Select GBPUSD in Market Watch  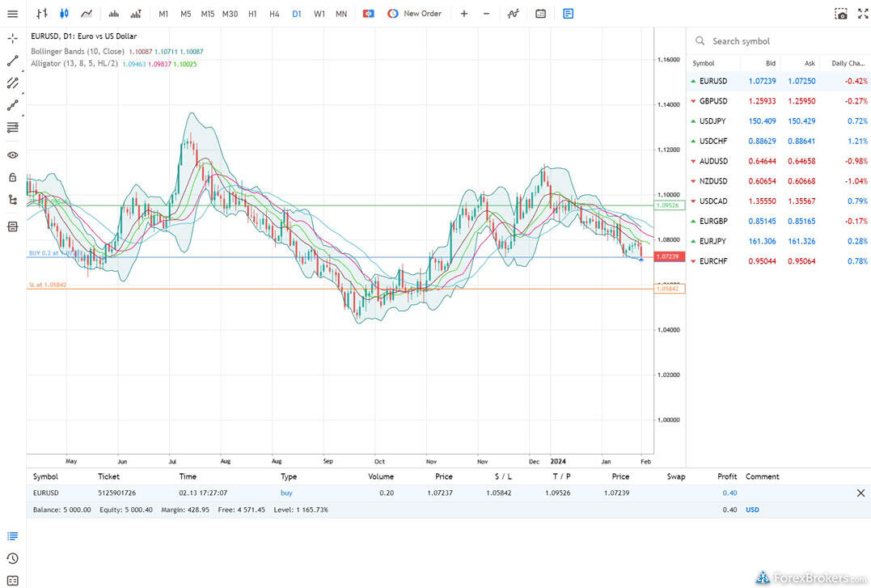click(x=779, y=101)
